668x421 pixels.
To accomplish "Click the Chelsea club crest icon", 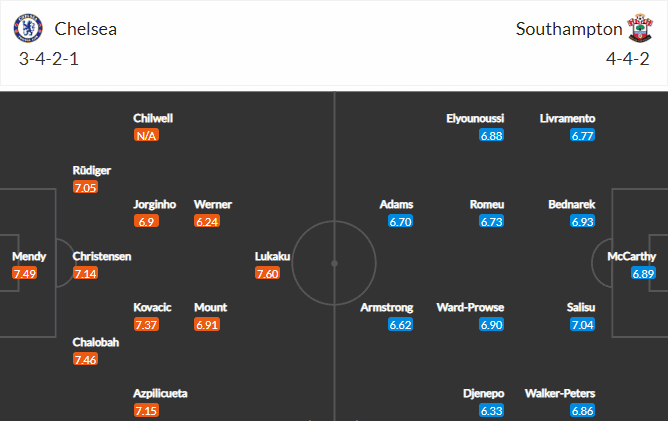I will 28,29.
